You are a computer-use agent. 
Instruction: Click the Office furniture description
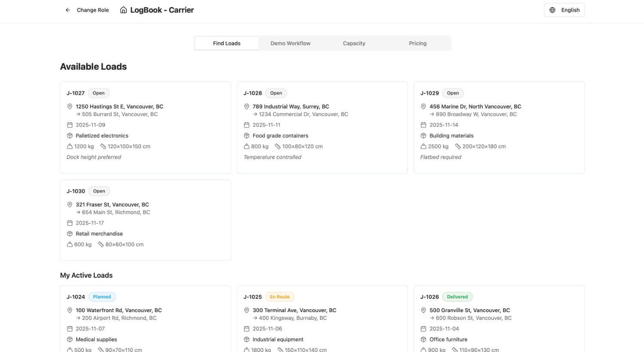pos(448,339)
